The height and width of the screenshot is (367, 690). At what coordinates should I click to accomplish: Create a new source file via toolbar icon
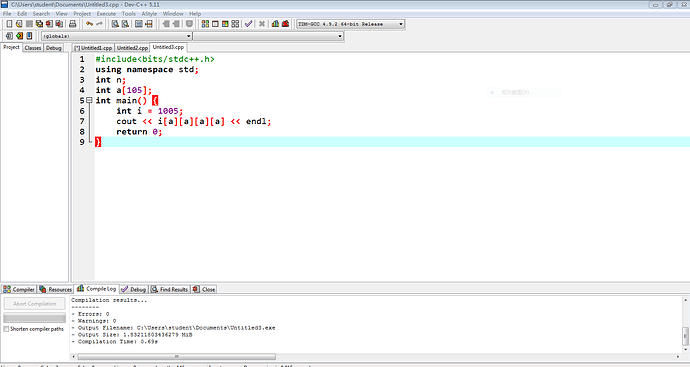click(9, 24)
